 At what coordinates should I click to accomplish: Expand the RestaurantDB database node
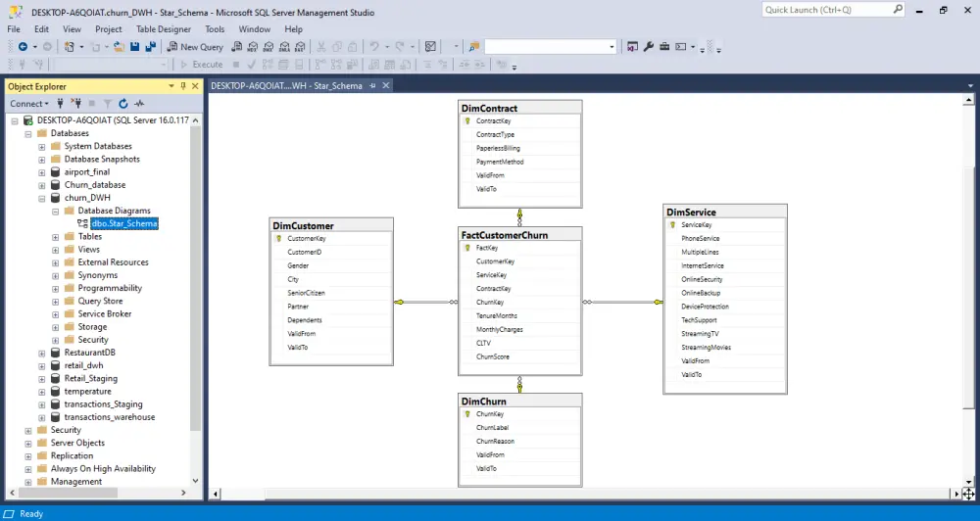click(x=42, y=353)
